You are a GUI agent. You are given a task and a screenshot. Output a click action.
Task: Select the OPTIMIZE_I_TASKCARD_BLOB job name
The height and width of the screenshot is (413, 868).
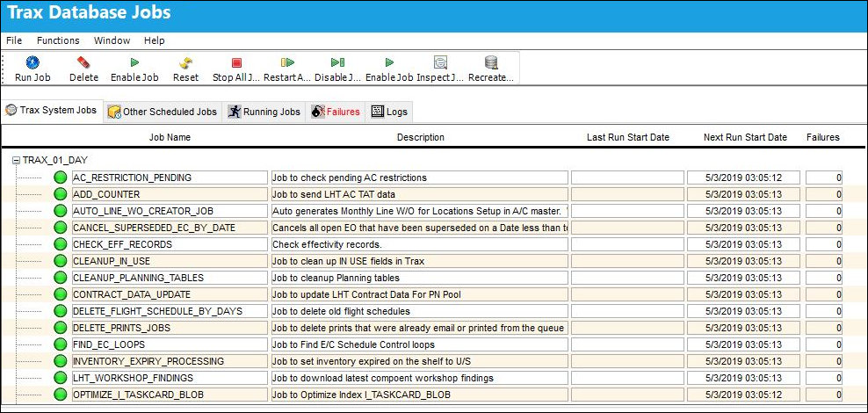tap(170, 395)
